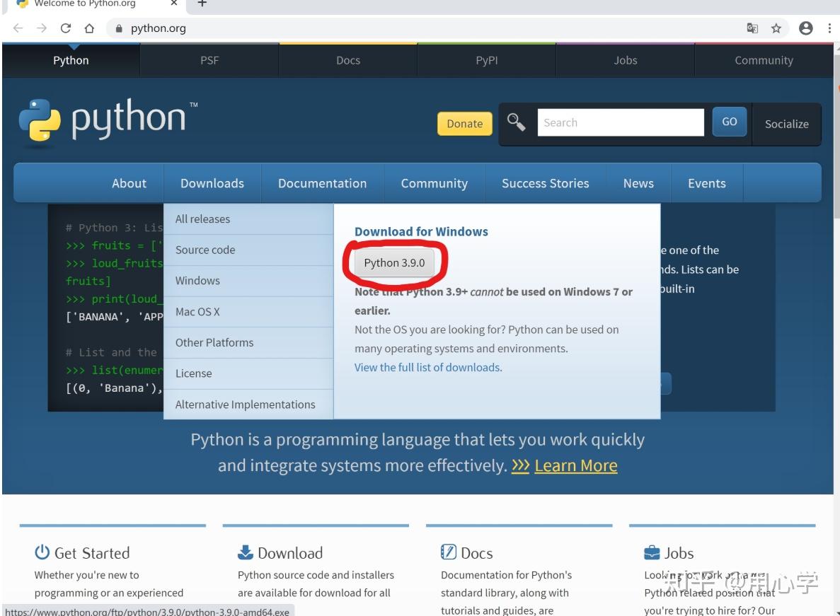The width and height of the screenshot is (840, 616).
Task: Click the Donate button
Action: (464, 123)
